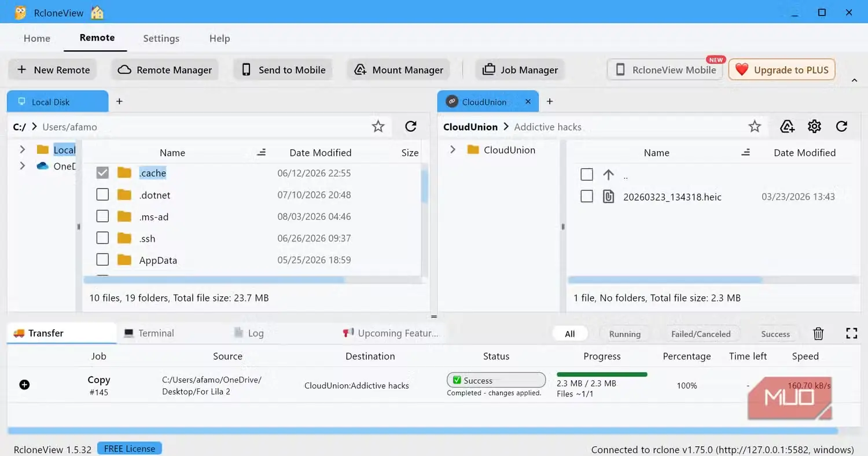Click the sort icon beside Name in CloudUnion
The image size is (868, 456).
(x=746, y=152)
